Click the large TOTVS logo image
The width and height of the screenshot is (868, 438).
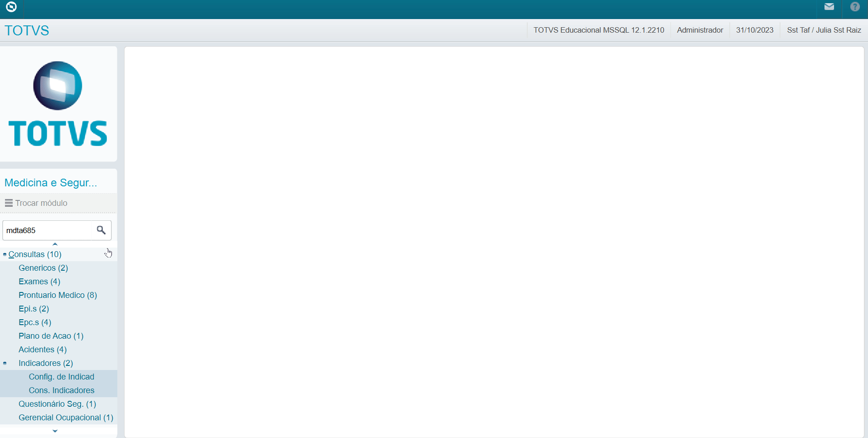pos(58,104)
